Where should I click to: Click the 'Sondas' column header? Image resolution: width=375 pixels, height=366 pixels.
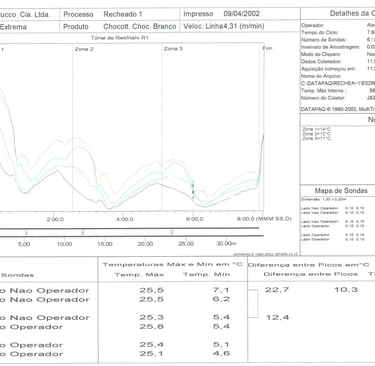pos(17,275)
